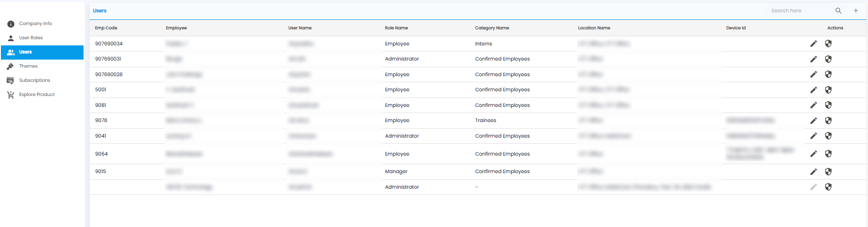This screenshot has height=227, width=868.
Task: Edit user with Emp Code 9064
Action: [813, 154]
